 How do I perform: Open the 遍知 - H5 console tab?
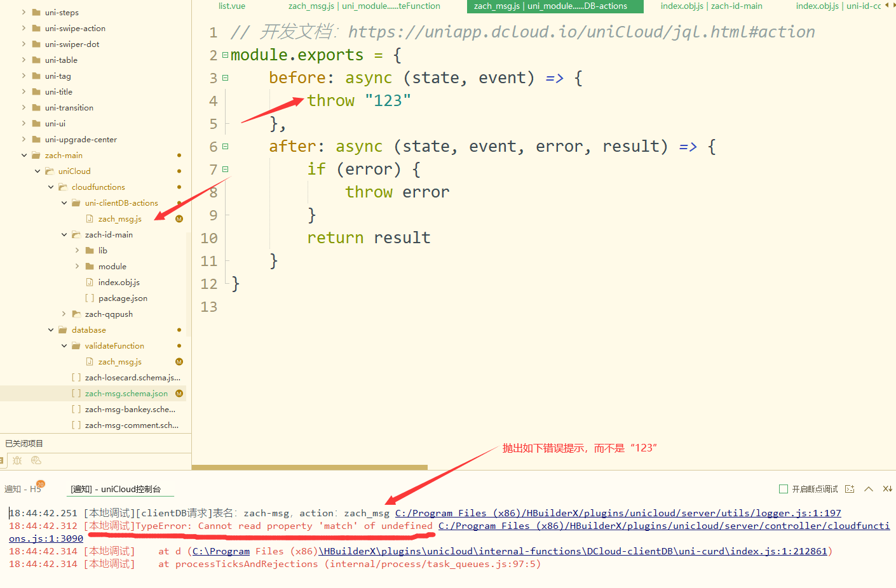click(23, 489)
